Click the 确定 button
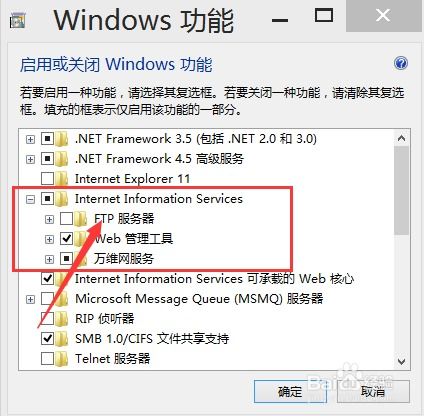The image size is (424, 416). [290, 392]
